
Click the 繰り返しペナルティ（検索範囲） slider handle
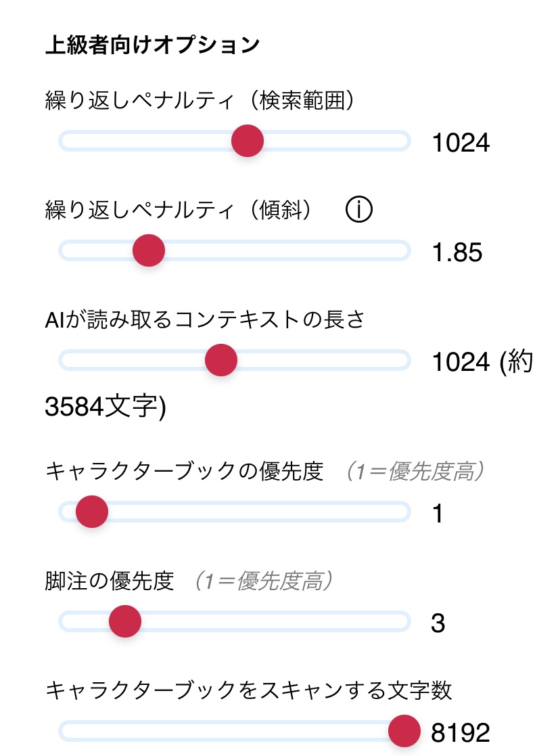coord(248,141)
